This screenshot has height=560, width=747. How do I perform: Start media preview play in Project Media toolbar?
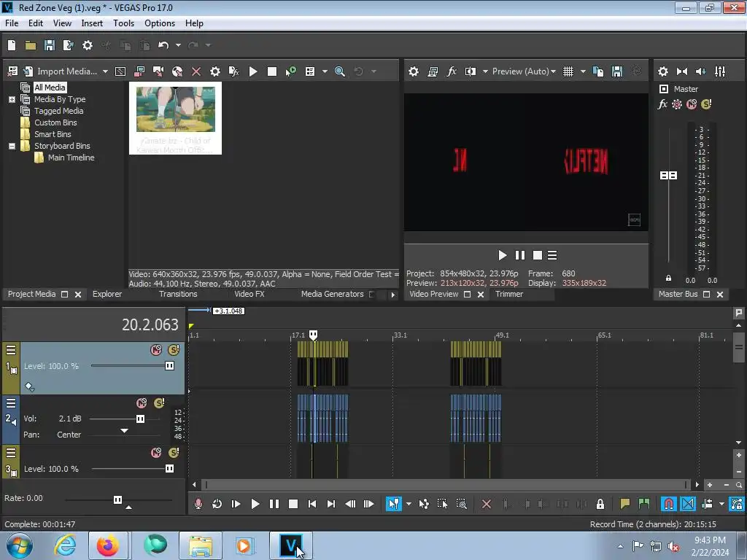[x=253, y=71]
